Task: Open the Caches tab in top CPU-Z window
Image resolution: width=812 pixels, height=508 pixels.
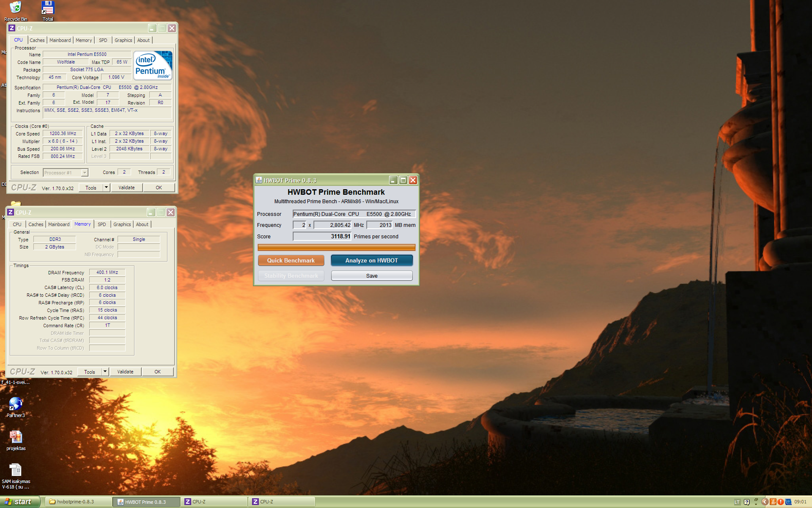Action: click(37, 40)
